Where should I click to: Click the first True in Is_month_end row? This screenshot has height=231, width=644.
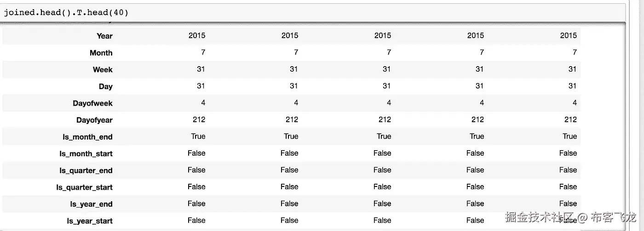coord(198,136)
